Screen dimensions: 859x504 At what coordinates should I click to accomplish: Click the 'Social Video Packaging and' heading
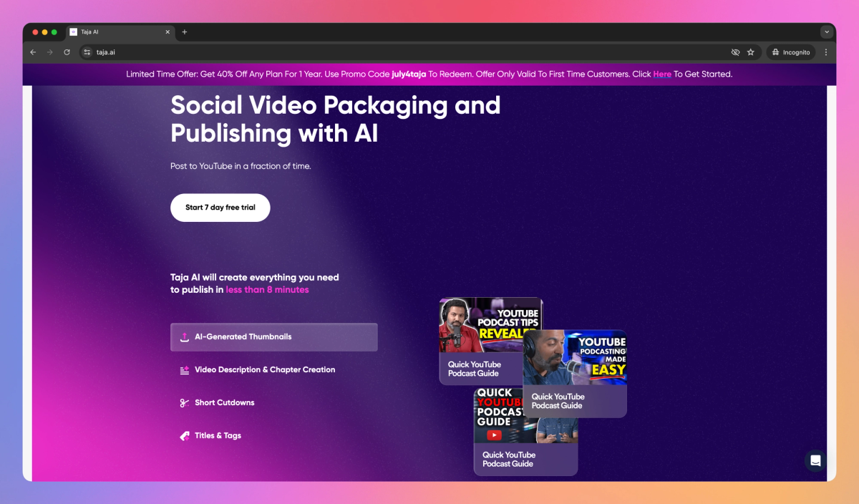click(x=336, y=105)
